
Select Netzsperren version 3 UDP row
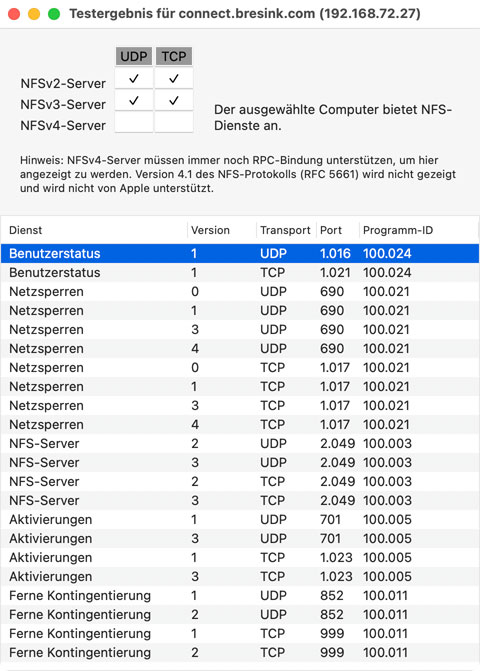coord(240,330)
